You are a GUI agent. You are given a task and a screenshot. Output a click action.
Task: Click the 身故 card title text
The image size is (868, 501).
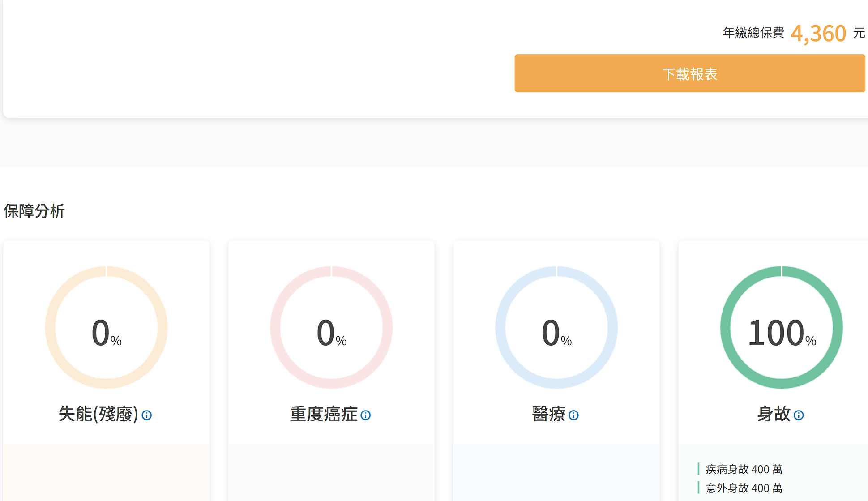774,414
